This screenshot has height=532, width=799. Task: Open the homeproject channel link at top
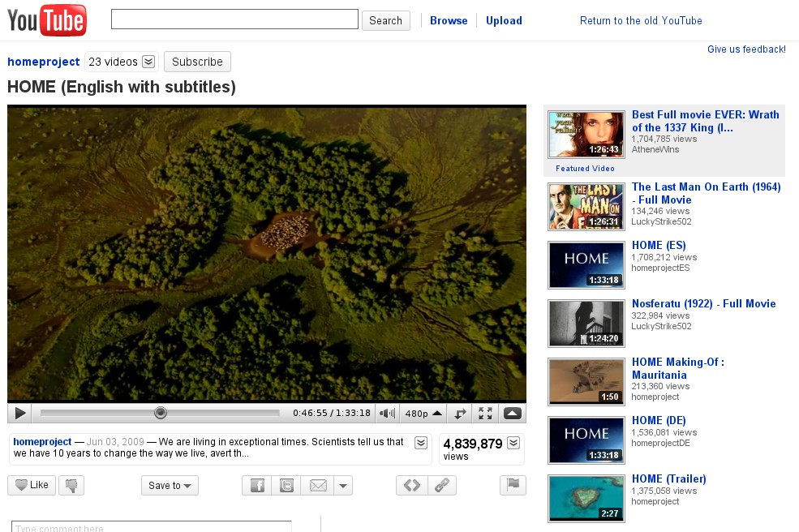[x=43, y=62]
